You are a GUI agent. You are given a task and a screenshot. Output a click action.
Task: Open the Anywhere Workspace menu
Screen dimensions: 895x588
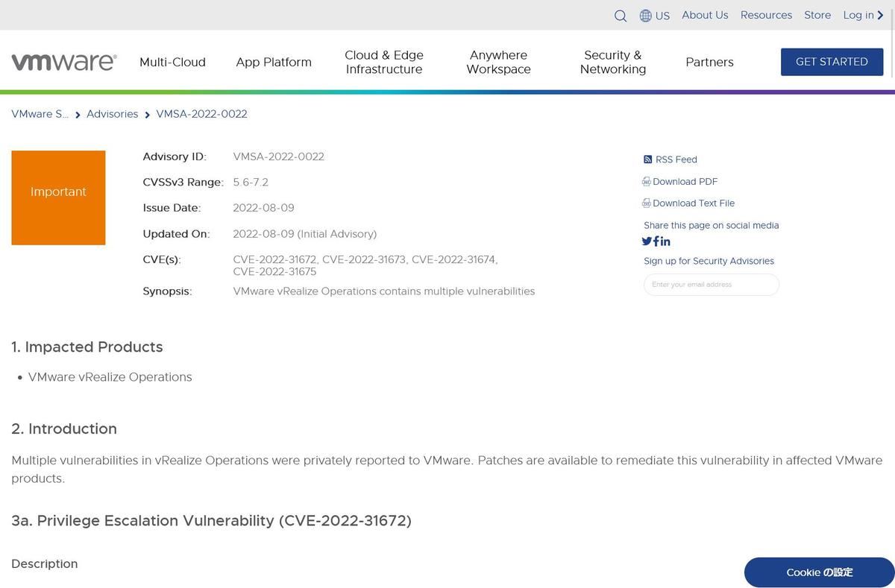coord(499,62)
